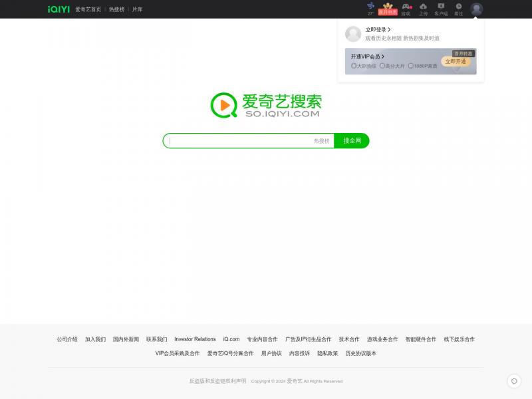The width and height of the screenshot is (532, 399).
Task: Open 反盗版和反盗链权利声明 link
Action: [218, 381]
